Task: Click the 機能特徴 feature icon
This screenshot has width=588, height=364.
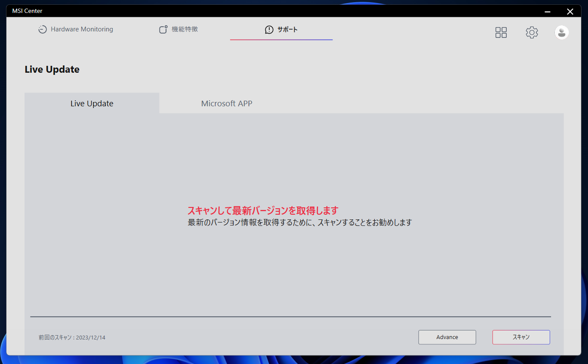Action: click(x=163, y=30)
